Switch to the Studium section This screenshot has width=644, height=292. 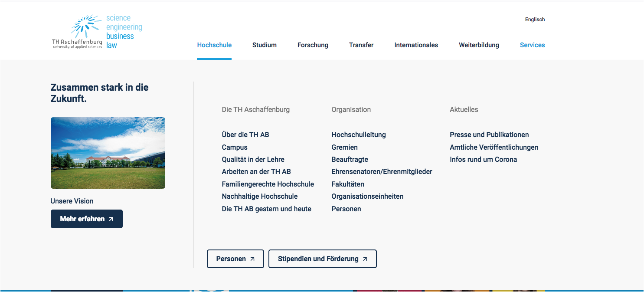tap(264, 45)
